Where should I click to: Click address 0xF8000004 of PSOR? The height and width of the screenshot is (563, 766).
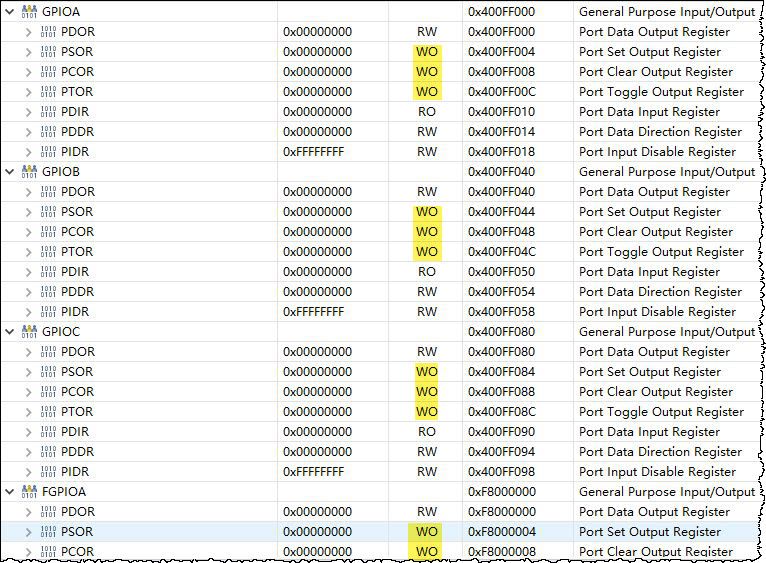pos(502,532)
